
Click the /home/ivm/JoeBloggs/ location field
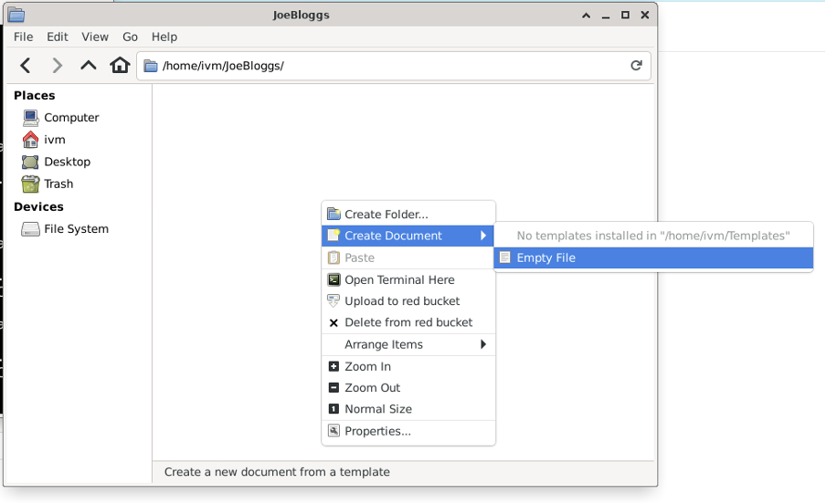384,66
